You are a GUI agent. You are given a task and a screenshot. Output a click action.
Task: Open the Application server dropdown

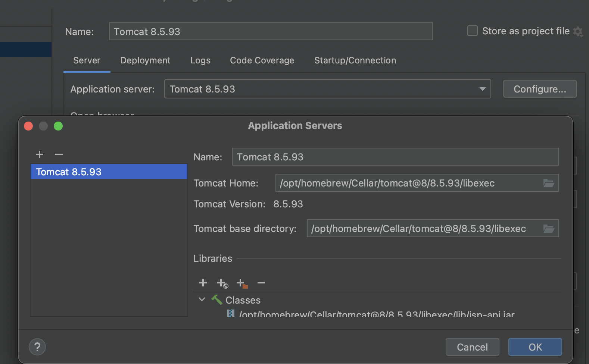pos(328,89)
